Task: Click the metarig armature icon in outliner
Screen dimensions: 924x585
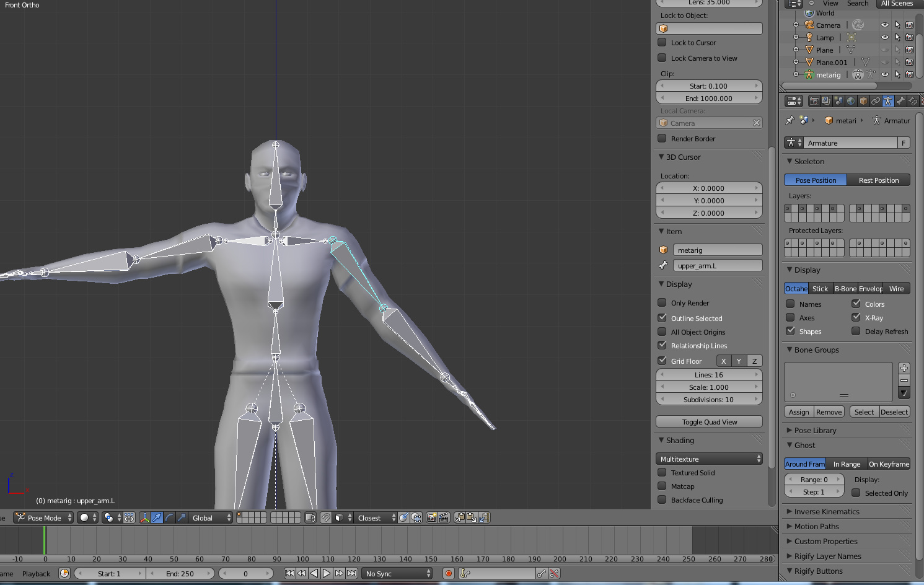Action: pyautogui.click(x=809, y=74)
